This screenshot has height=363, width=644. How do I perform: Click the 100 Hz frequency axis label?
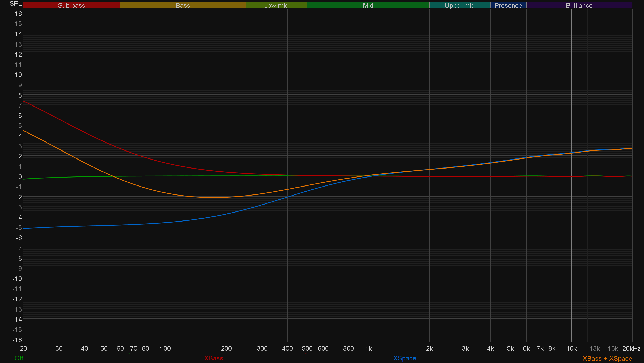click(x=165, y=348)
